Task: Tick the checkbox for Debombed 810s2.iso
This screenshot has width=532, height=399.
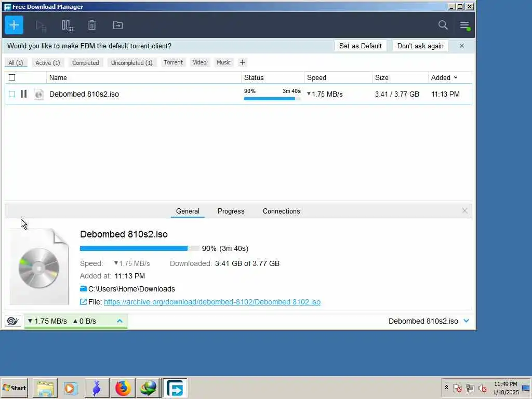Action: tap(12, 94)
